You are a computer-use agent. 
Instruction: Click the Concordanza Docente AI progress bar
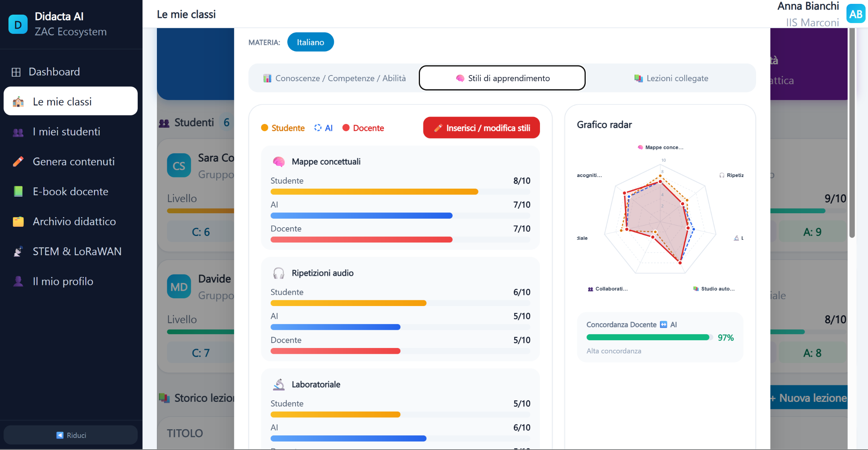coord(648,337)
